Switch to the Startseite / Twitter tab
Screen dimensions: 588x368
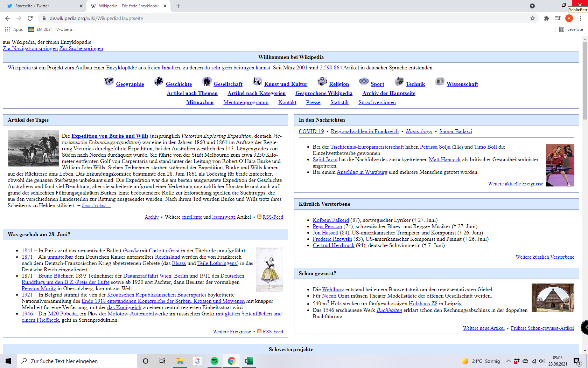(x=43, y=6)
